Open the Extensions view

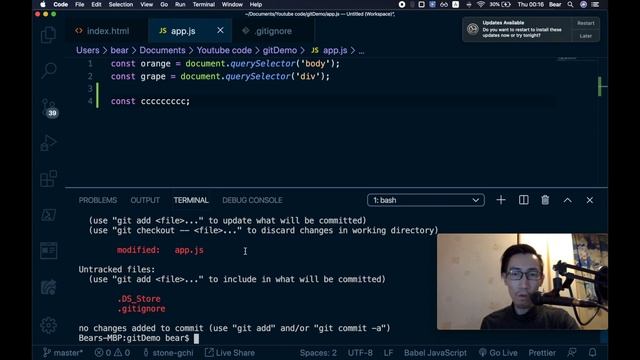click(49, 178)
